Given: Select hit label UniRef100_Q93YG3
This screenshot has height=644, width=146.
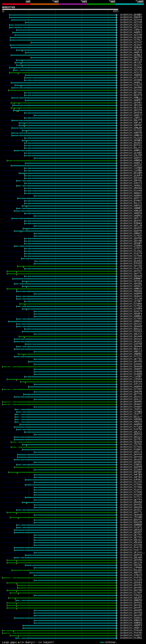Looking at the screenshot, I should (131, 259).
